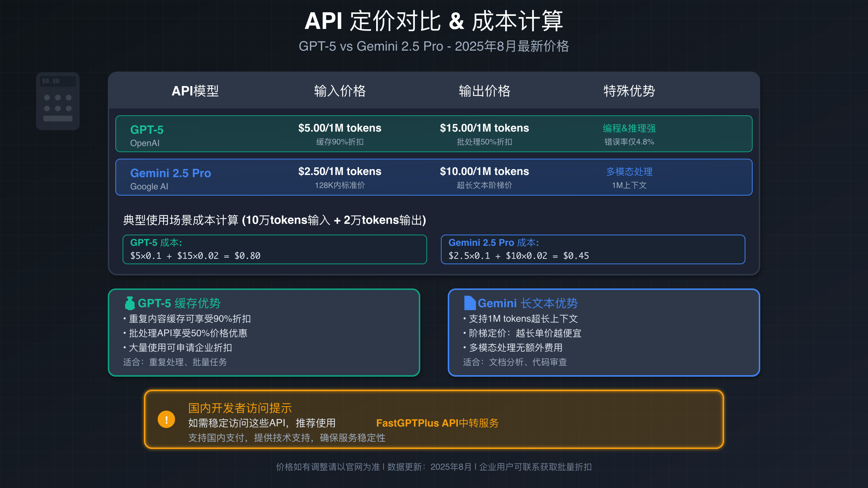Click the 适合：文档分析、代码审查 line

click(515, 362)
